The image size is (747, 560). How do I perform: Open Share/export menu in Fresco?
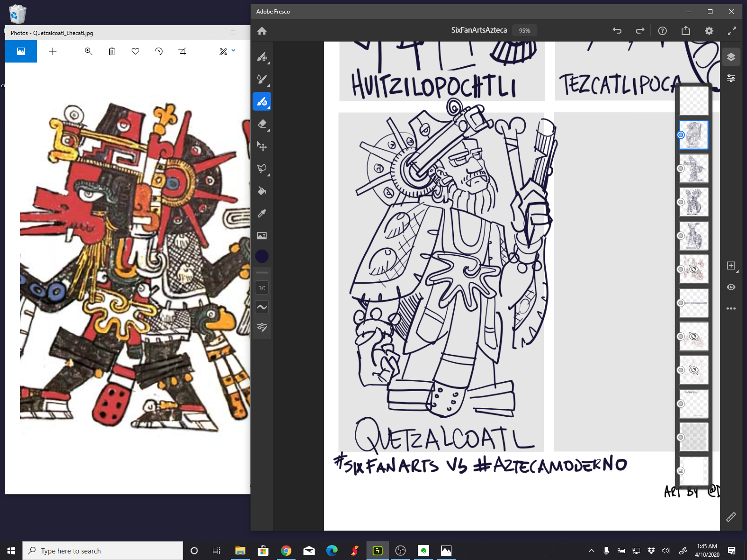pos(685,31)
